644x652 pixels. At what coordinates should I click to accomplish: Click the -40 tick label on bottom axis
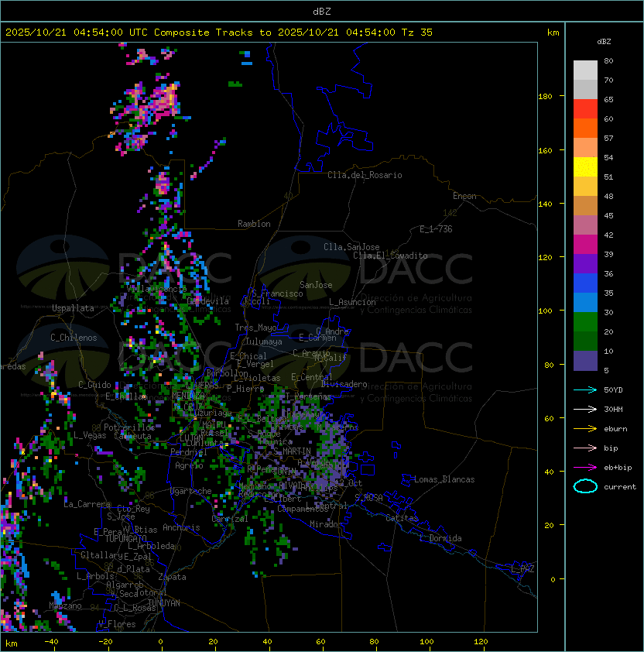click(x=51, y=642)
